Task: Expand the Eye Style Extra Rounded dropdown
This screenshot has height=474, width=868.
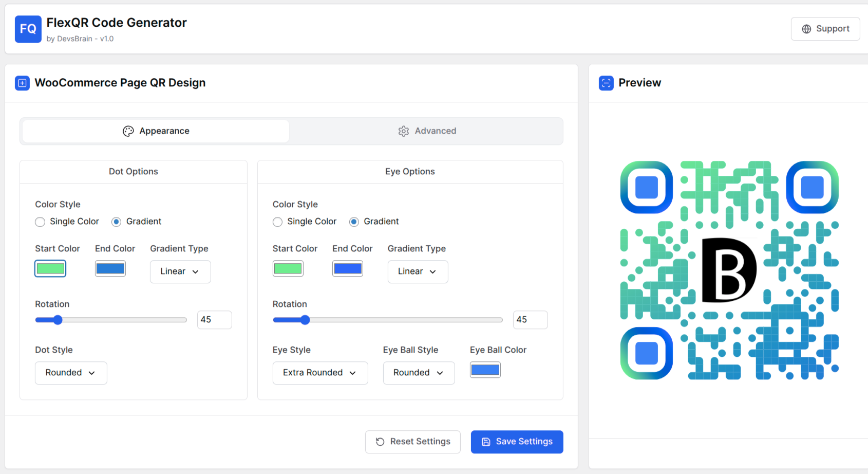Action: [320, 373]
